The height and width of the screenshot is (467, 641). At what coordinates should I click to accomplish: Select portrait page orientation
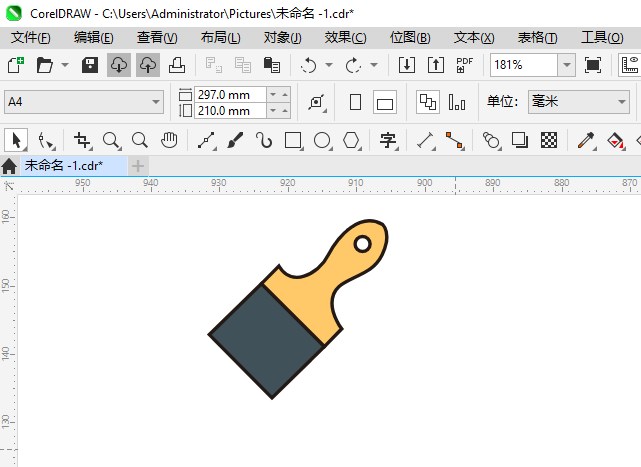tap(356, 102)
